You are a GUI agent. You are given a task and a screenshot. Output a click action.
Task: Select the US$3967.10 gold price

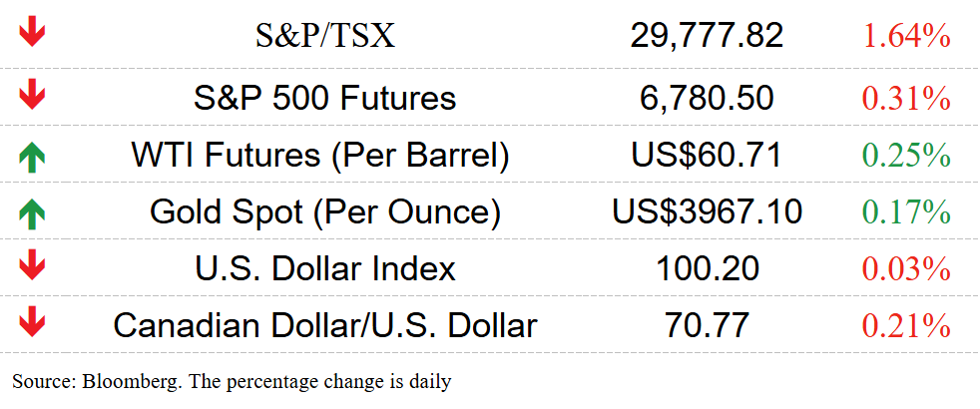click(707, 211)
